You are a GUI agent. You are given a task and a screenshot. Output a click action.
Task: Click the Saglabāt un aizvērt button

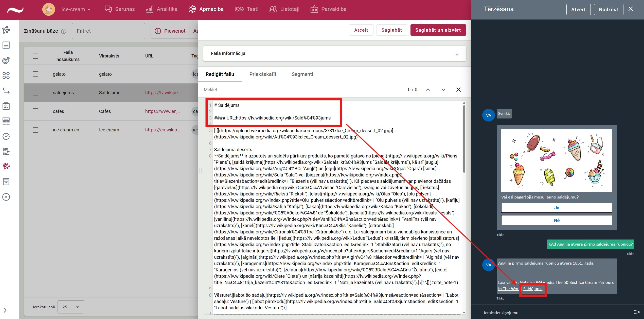coord(438,30)
